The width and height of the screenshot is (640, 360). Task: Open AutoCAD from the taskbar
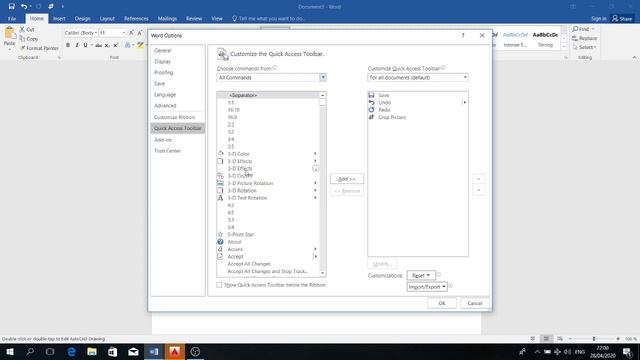[x=175, y=351]
